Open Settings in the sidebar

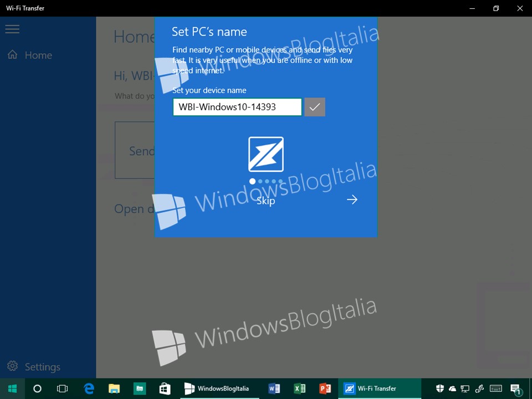tap(34, 366)
